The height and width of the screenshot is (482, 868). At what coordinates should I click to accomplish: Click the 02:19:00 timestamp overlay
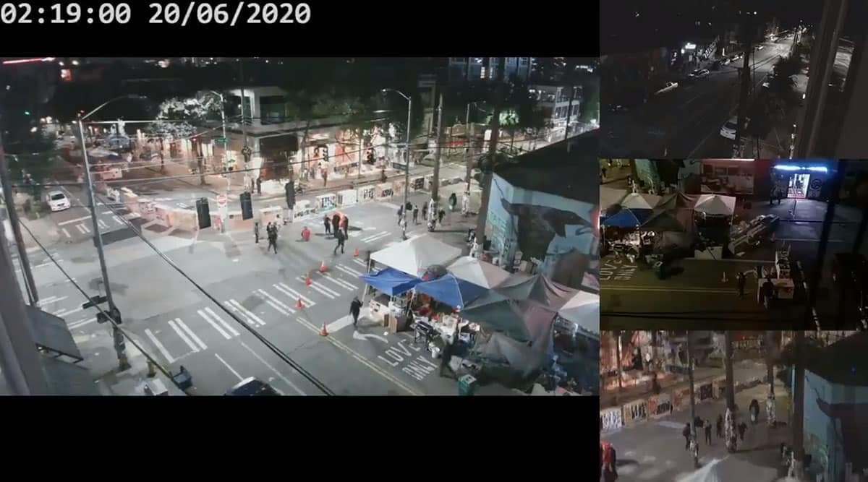point(66,13)
